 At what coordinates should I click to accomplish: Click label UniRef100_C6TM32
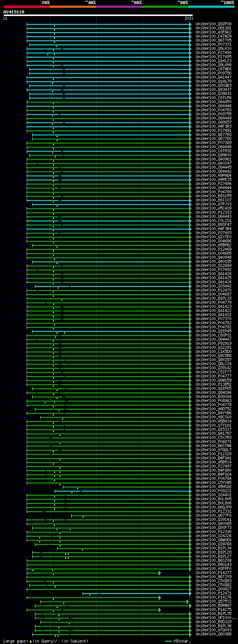point(213,151)
